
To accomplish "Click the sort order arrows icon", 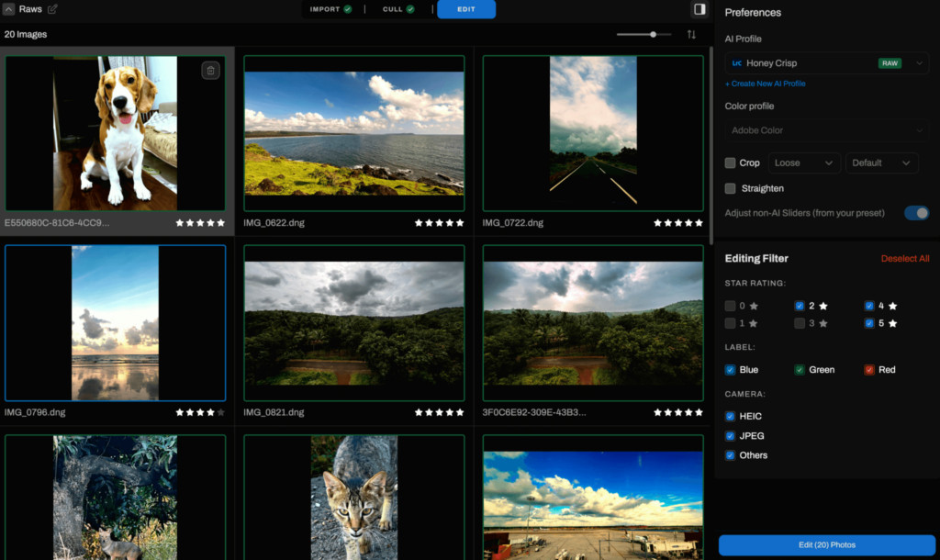I will pos(691,34).
